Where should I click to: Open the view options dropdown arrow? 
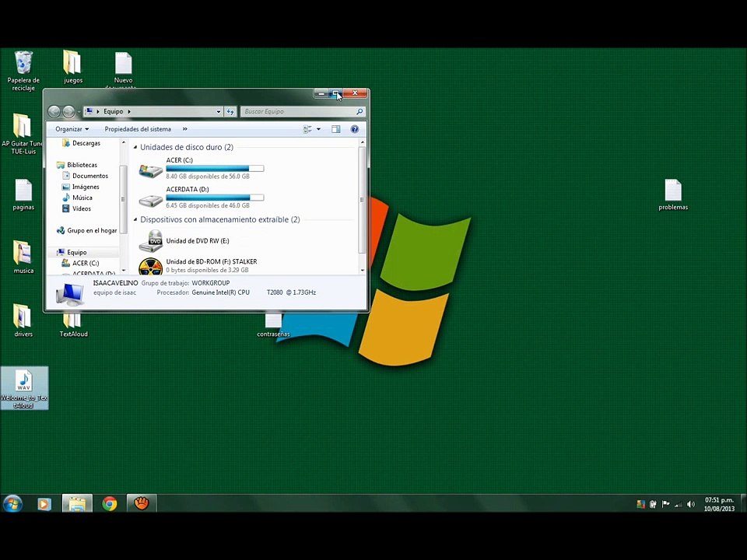[x=319, y=129]
